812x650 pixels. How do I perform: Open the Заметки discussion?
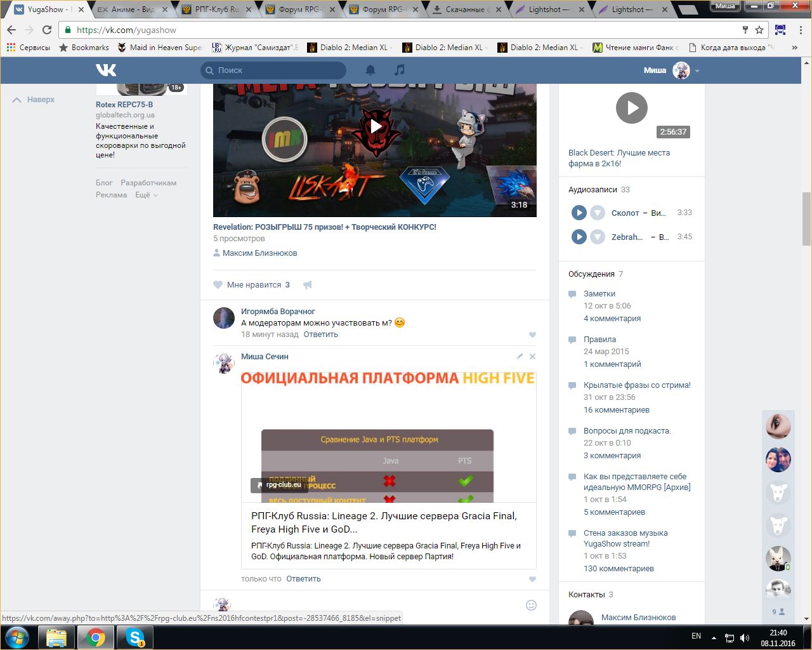599,294
